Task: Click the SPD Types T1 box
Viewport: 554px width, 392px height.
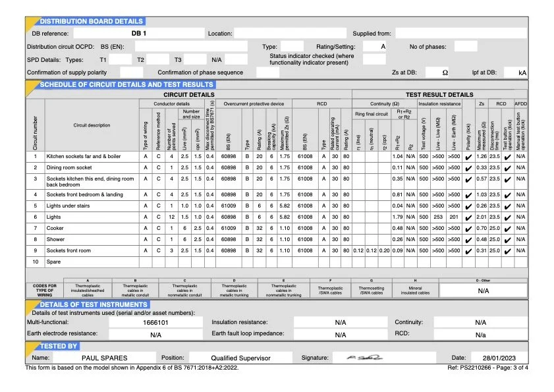Action: click(120, 59)
